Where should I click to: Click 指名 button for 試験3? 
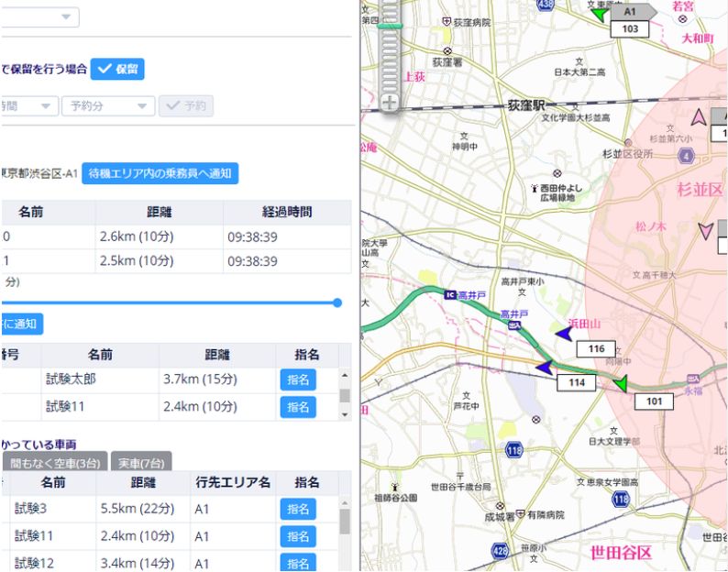point(297,510)
